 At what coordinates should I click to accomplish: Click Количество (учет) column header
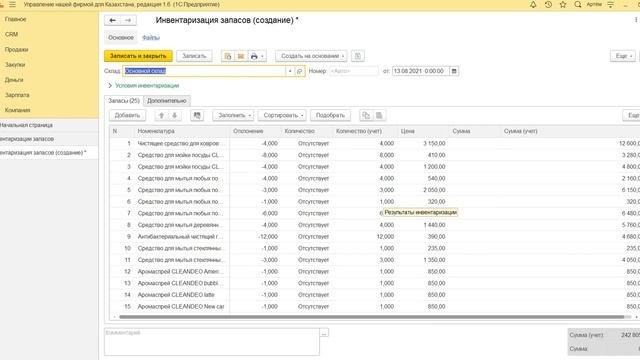coord(364,131)
